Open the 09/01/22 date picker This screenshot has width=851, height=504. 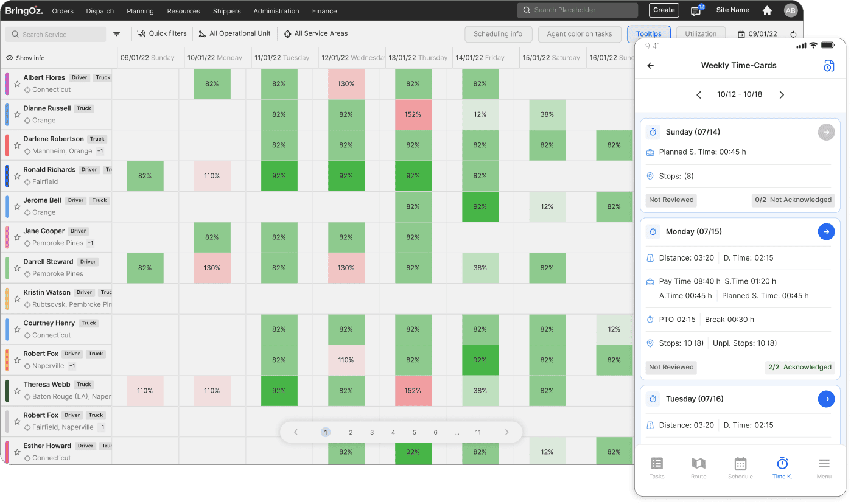click(x=757, y=35)
